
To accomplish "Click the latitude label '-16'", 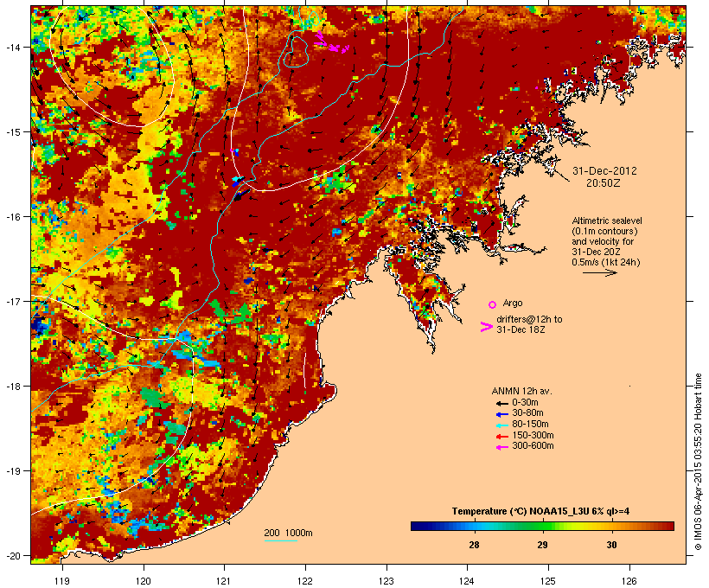I will pyautogui.click(x=12, y=217).
